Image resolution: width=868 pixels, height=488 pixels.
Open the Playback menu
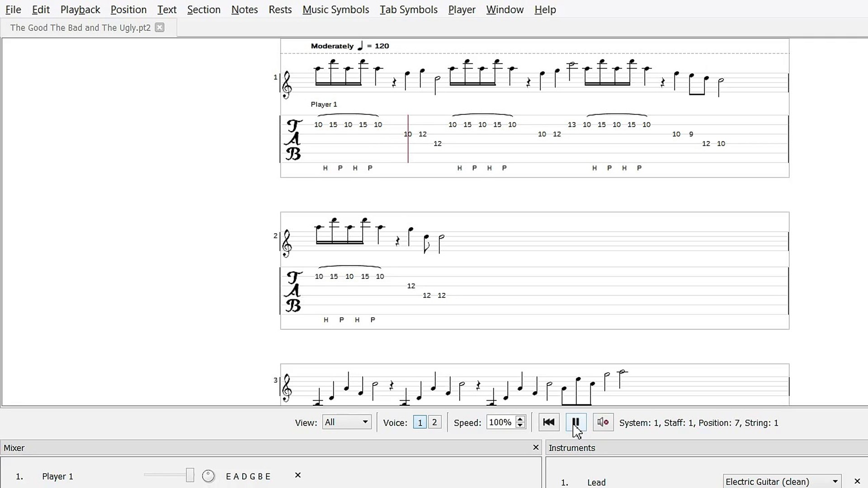[80, 9]
